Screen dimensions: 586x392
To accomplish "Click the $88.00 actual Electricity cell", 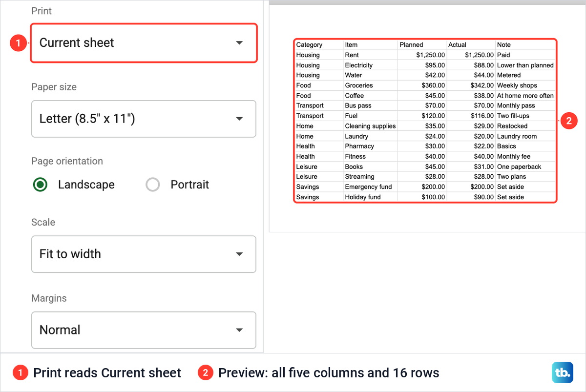I will [x=471, y=65].
